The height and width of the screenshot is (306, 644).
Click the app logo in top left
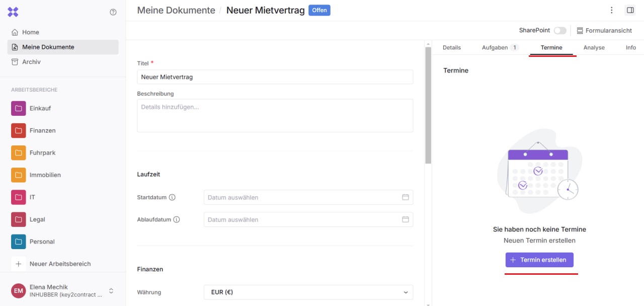pyautogui.click(x=13, y=12)
